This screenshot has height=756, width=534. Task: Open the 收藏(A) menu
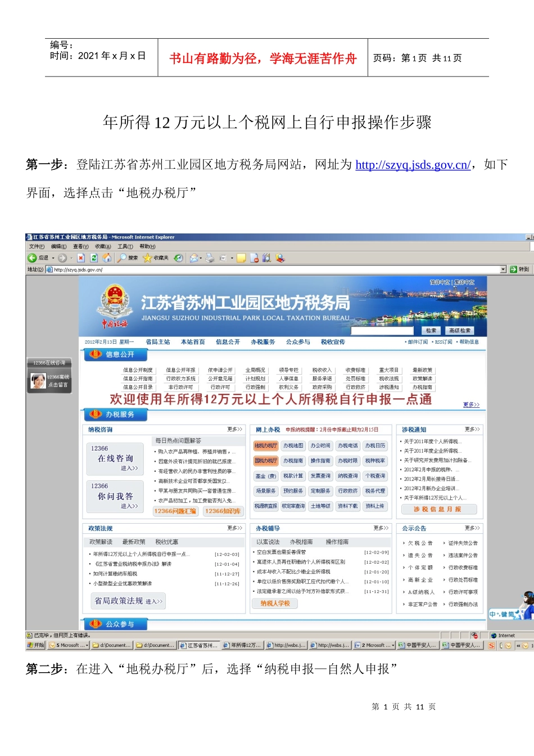coord(103,246)
